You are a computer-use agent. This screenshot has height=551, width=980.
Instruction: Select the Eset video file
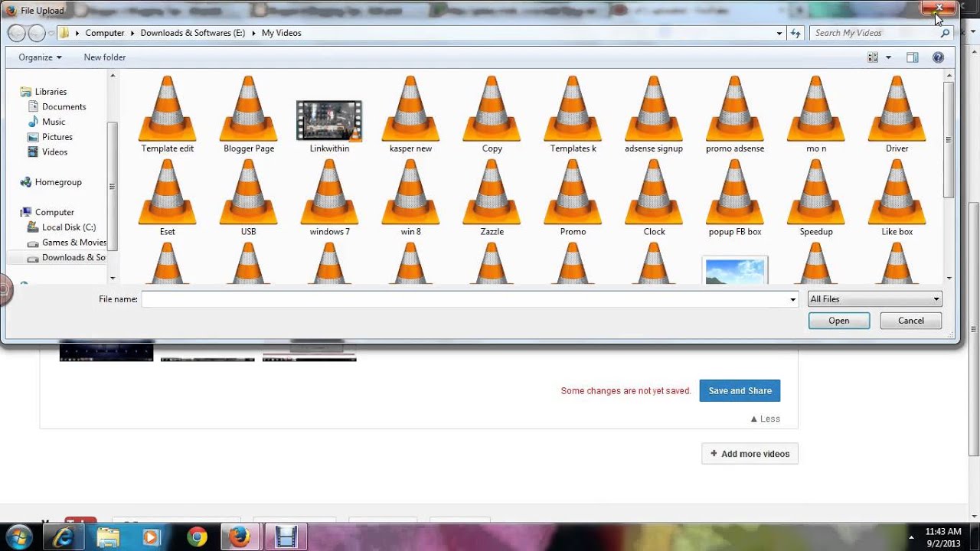pyautogui.click(x=168, y=197)
